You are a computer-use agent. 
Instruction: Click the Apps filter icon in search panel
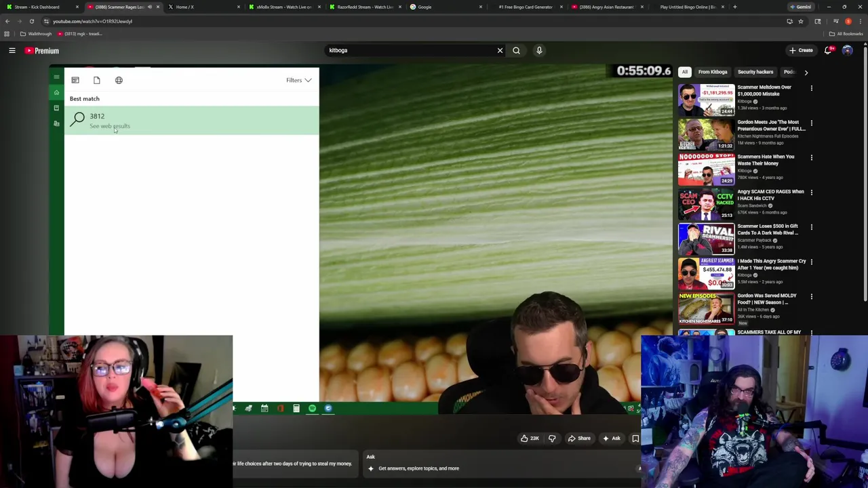click(x=75, y=80)
